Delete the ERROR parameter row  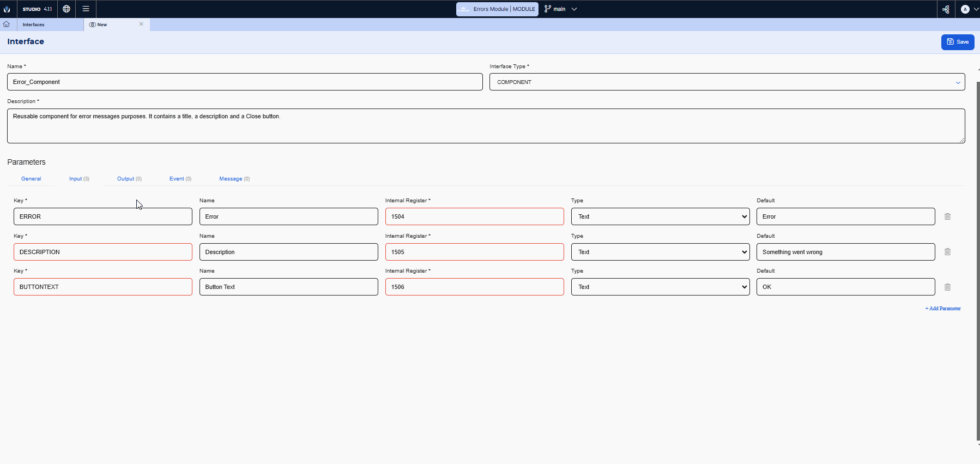tap(947, 216)
